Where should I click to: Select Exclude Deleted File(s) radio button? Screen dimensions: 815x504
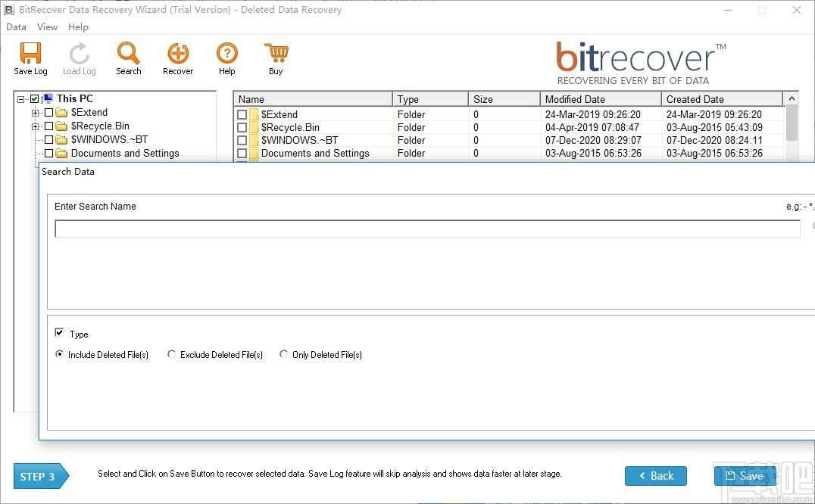pos(171,354)
